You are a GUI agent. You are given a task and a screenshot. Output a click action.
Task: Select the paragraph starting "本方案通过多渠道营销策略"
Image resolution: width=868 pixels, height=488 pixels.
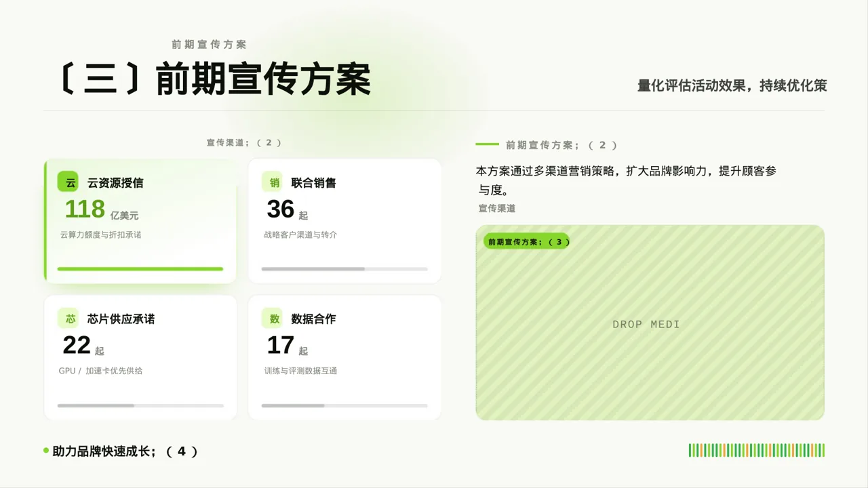coord(626,180)
